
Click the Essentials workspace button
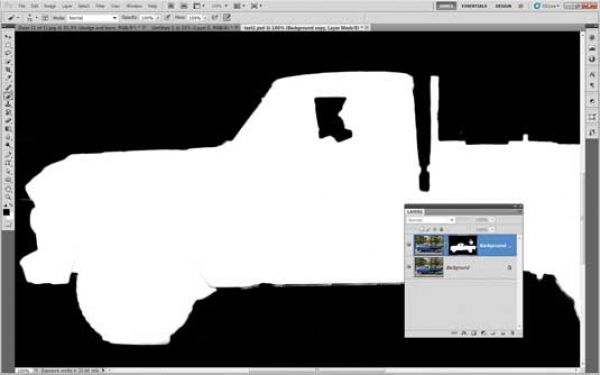[x=474, y=6]
